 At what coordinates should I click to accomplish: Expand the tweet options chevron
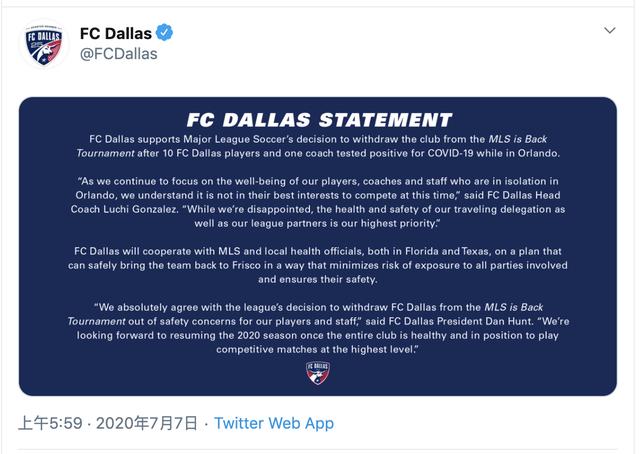tap(610, 30)
